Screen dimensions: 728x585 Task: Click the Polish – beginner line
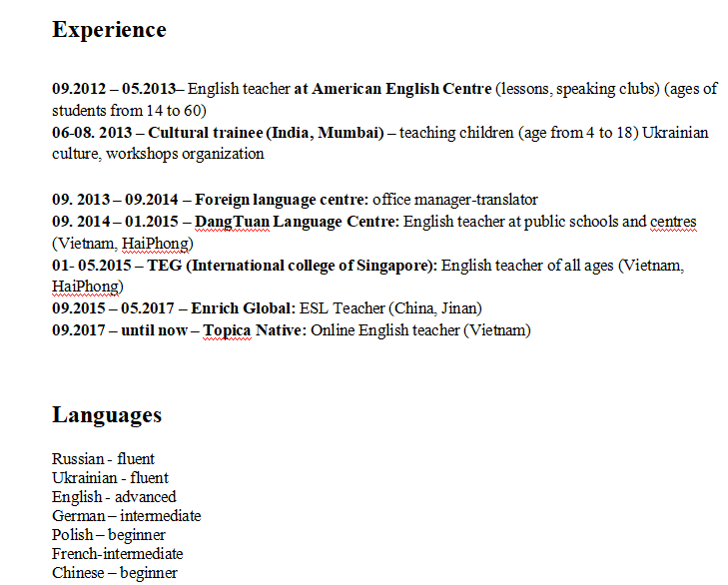pos(109,535)
